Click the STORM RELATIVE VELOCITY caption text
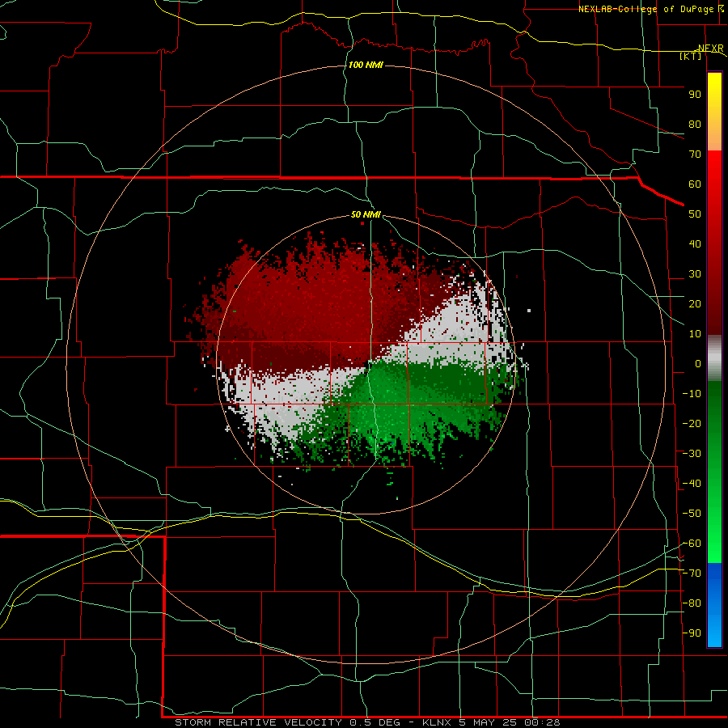This screenshot has width=728, height=728. click(257, 722)
